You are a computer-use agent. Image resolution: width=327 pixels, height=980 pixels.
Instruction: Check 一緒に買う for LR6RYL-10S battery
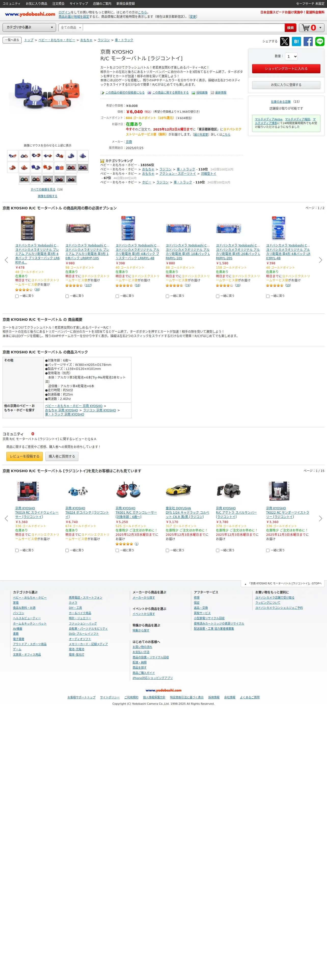[x=168, y=296]
